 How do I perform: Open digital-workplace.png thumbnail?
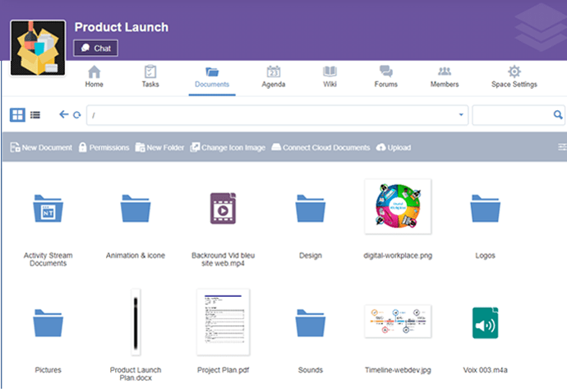click(398, 208)
